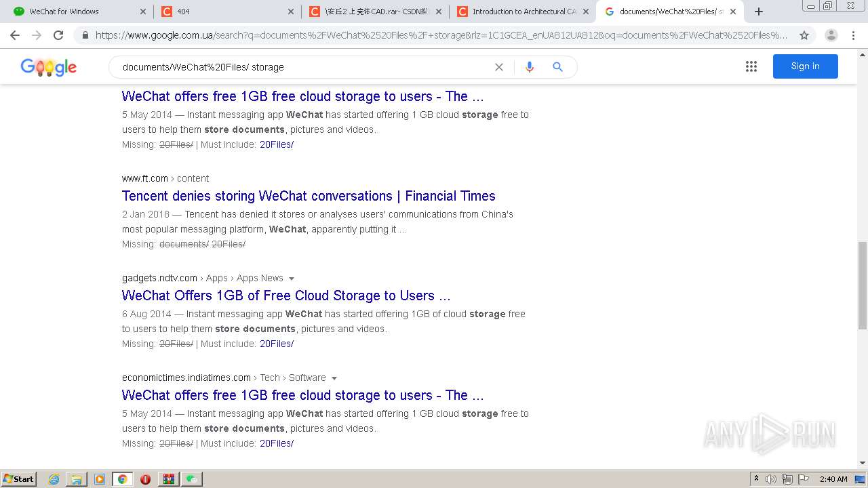Open gadgets.ndtv.com WeChat Offers 1GB result
Viewport: 868px width, 488px height.
286,296
